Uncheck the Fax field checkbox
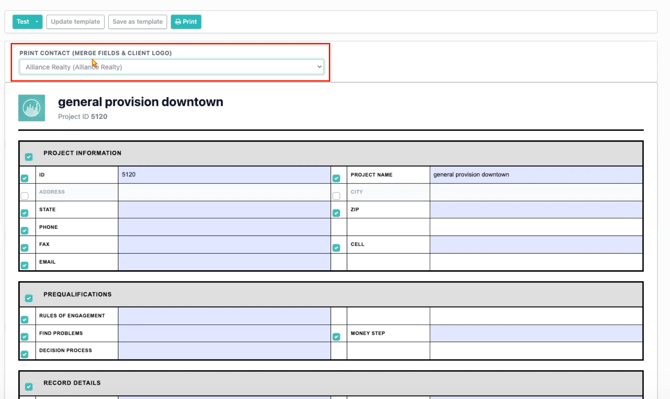The height and width of the screenshot is (399, 670). [25, 248]
